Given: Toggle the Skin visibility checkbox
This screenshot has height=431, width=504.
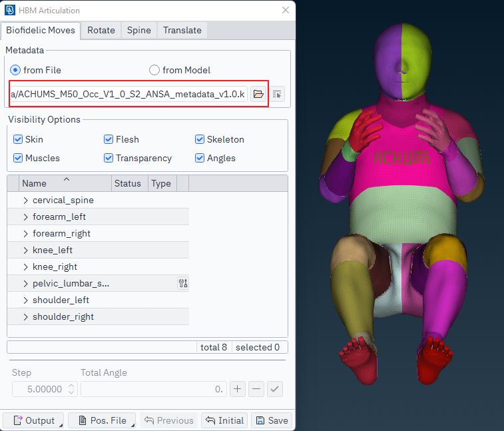Looking at the screenshot, I should point(18,139).
